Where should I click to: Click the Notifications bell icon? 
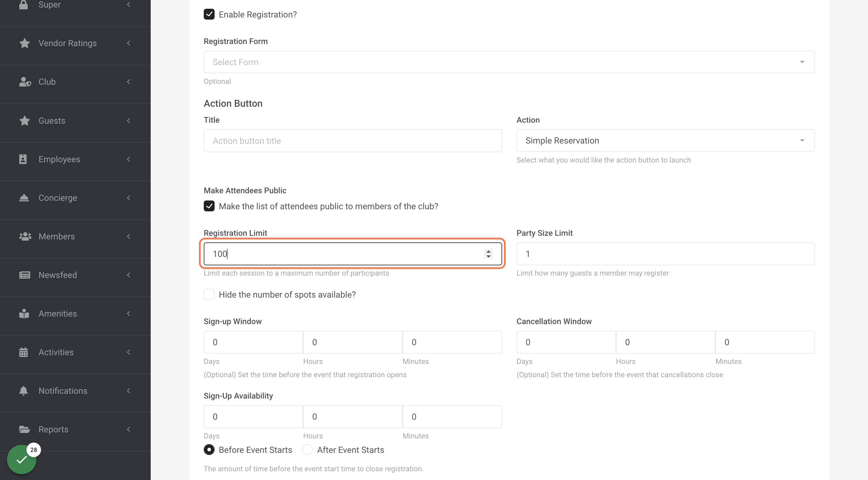coord(24,391)
